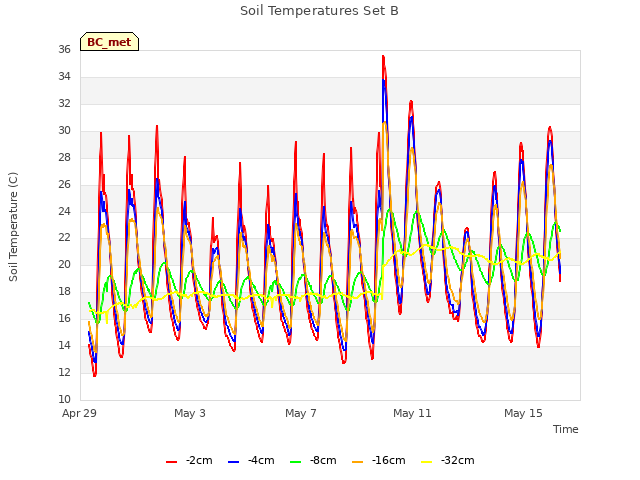Click the May 7 x-axis label
The width and height of the screenshot is (640, 480).
click(301, 413)
